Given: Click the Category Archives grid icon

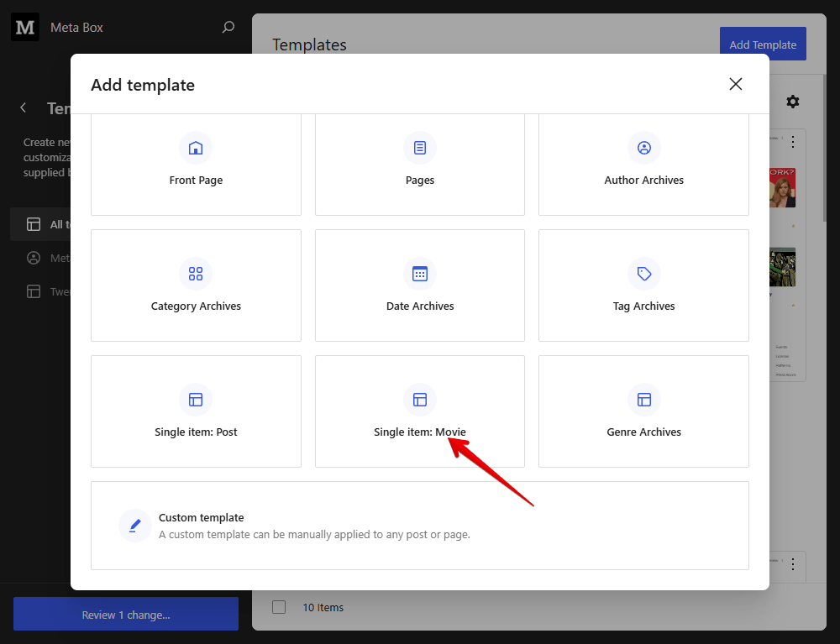Looking at the screenshot, I should (x=196, y=274).
